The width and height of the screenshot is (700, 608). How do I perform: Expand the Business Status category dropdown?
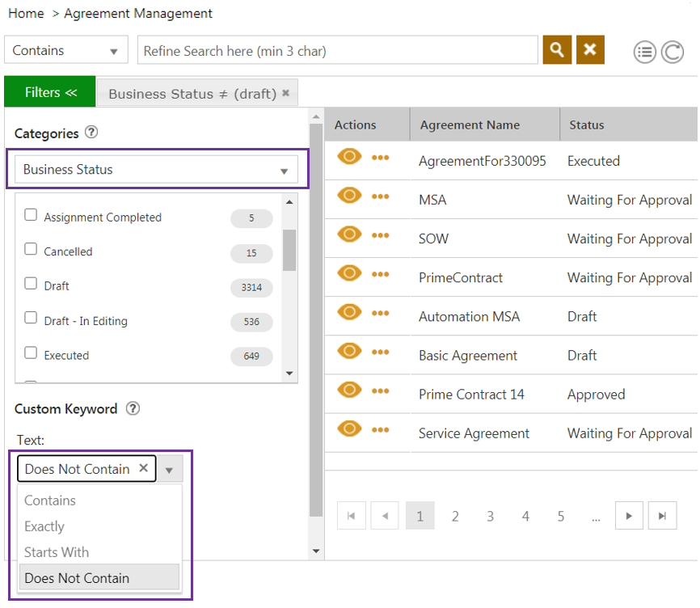[283, 171]
